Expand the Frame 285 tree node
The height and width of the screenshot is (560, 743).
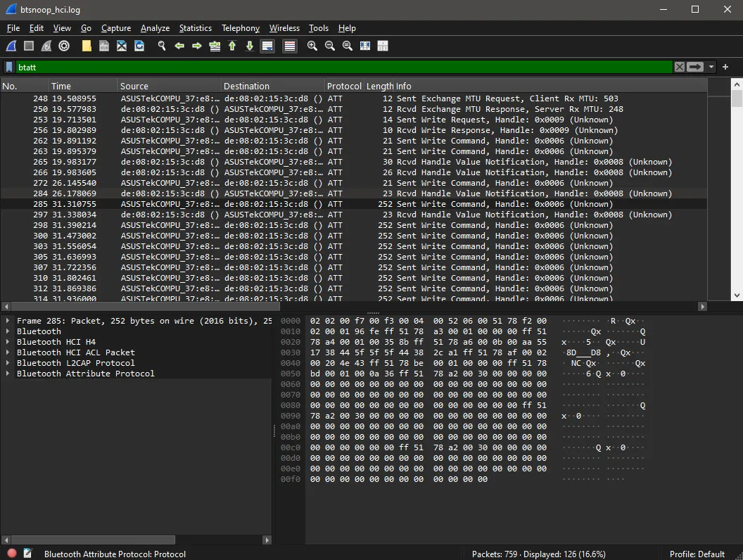(8, 321)
